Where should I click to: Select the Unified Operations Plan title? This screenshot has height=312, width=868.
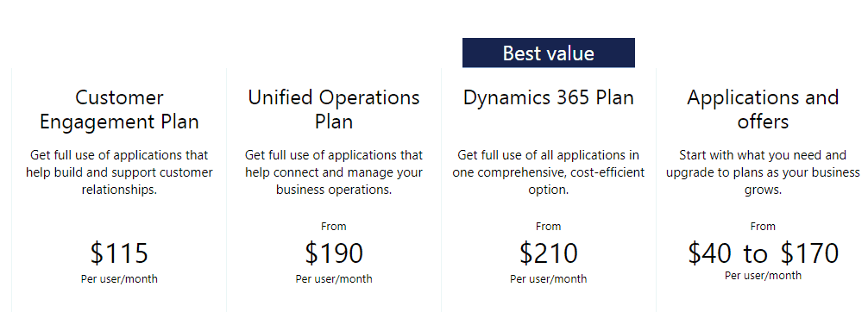pos(334,109)
